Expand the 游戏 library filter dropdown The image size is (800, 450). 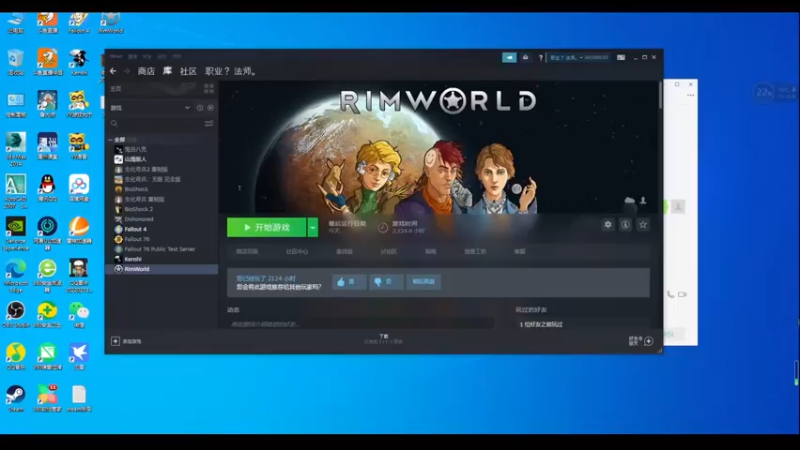187,108
